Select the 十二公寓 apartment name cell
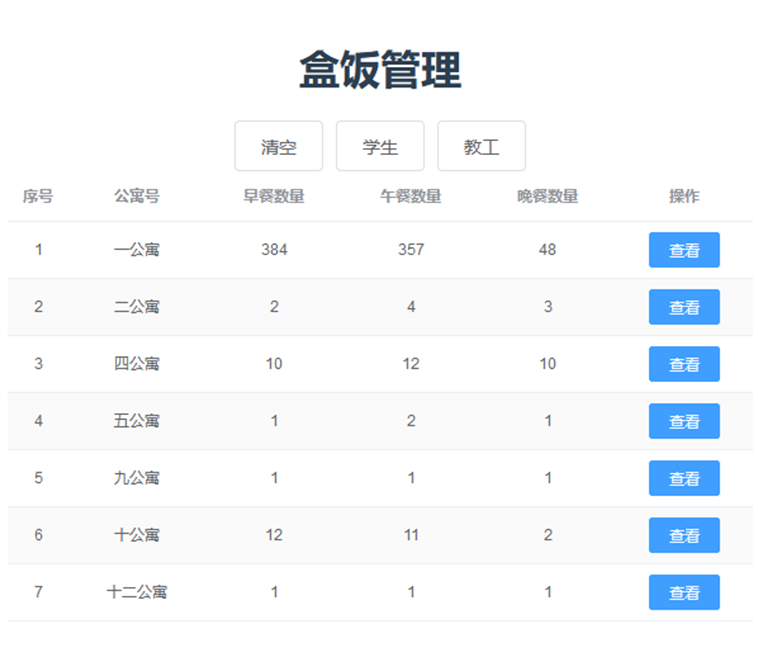The height and width of the screenshot is (657, 758). [137, 592]
